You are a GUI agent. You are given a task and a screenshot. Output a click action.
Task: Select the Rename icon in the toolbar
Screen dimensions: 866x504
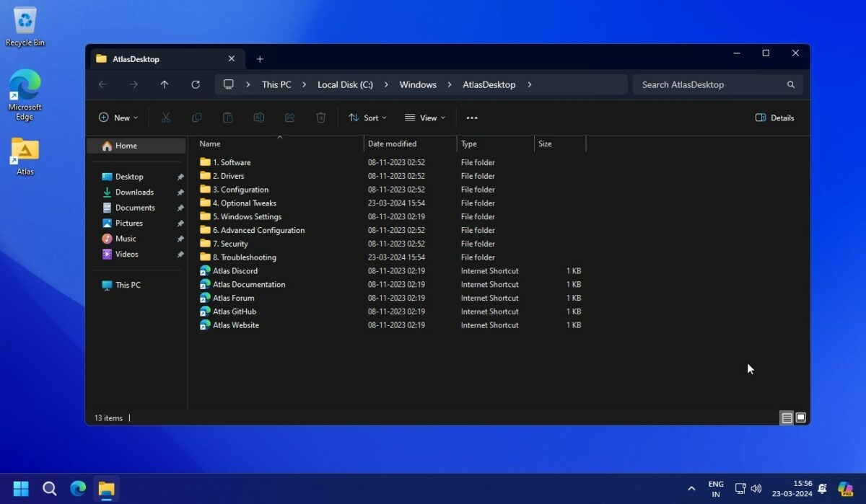[x=258, y=118]
